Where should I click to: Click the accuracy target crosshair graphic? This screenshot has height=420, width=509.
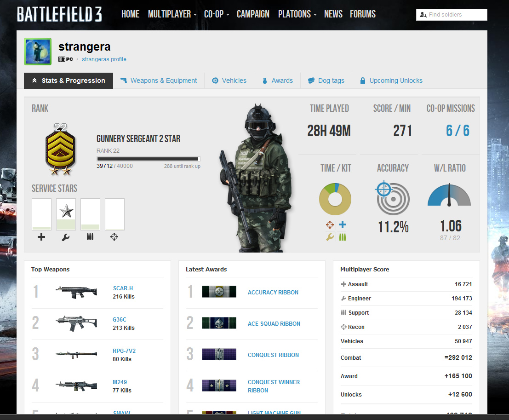[393, 198]
